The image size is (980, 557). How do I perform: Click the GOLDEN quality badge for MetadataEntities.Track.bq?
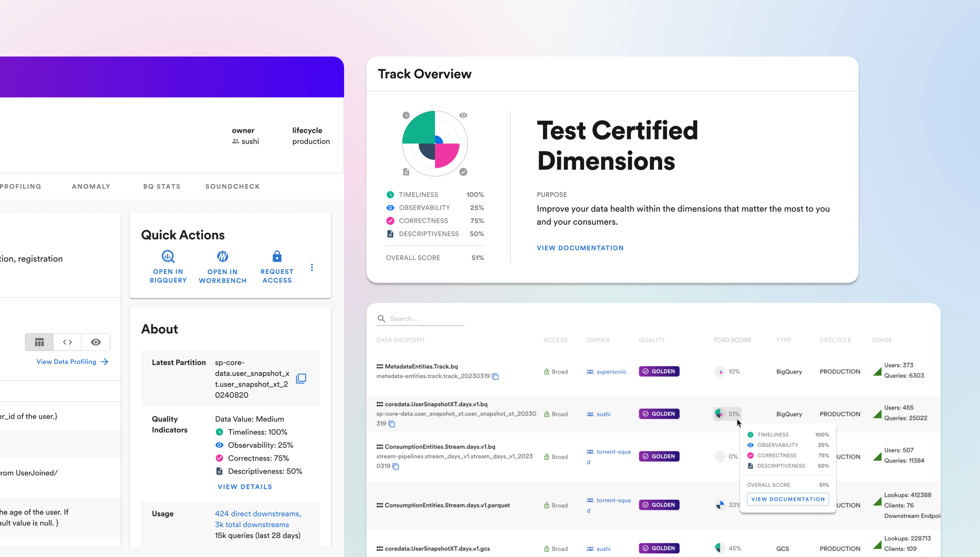(x=659, y=371)
